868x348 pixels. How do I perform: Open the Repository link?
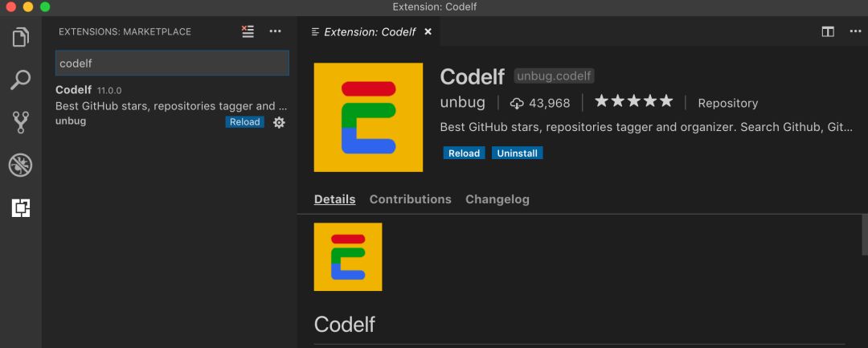click(x=727, y=103)
